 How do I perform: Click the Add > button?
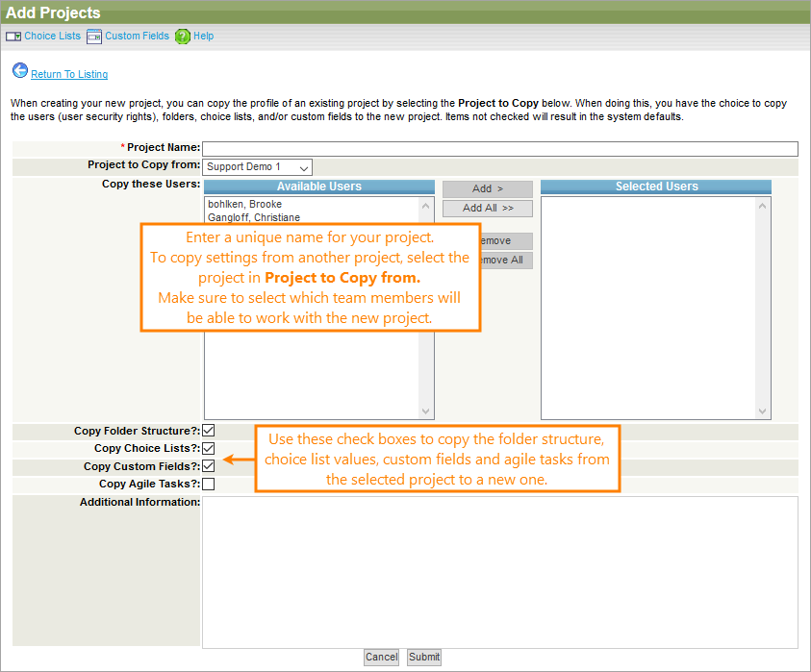click(487, 188)
